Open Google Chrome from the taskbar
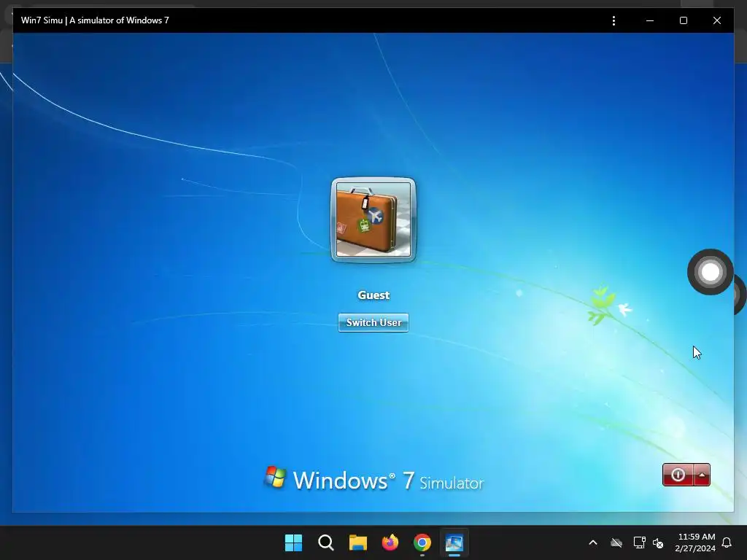 tap(422, 542)
